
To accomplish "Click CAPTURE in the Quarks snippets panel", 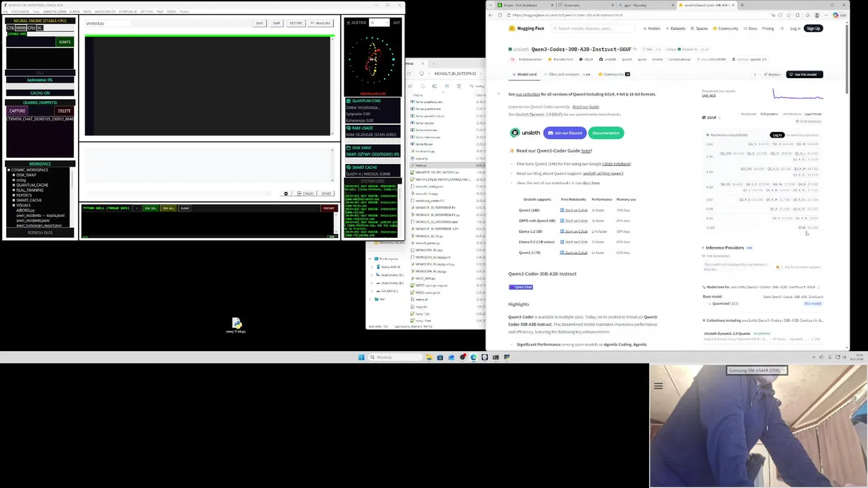I will coord(18,110).
